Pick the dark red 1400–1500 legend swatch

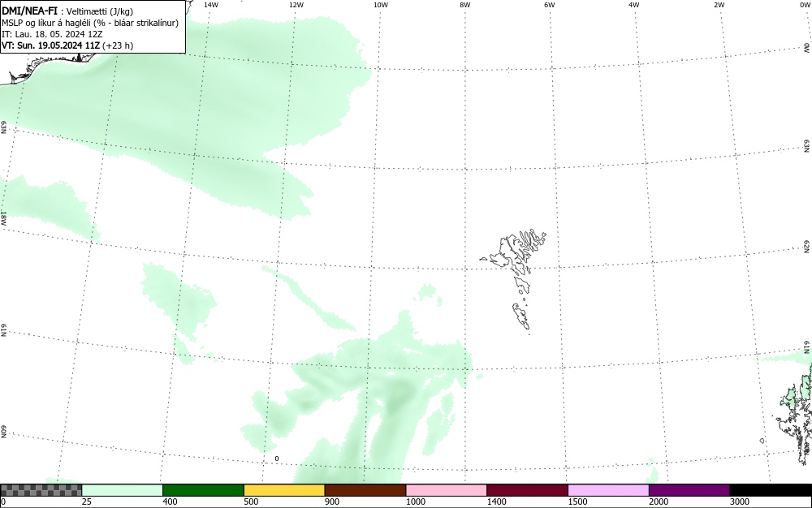[x=527, y=490]
